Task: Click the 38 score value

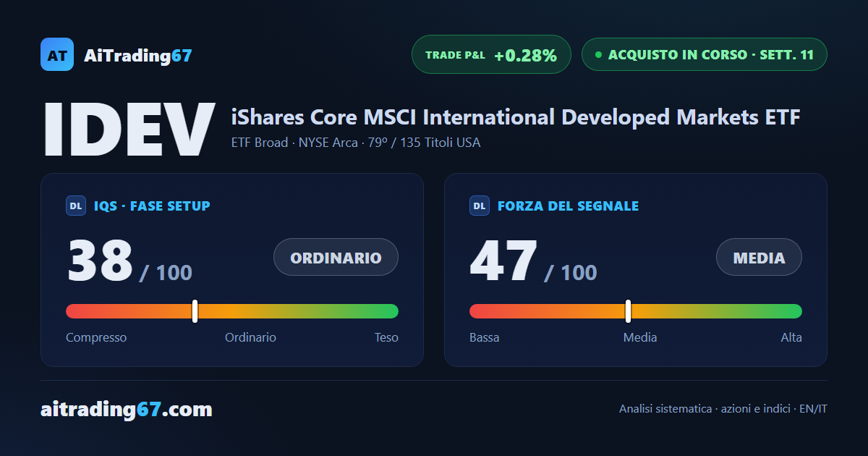Action: coord(100,260)
